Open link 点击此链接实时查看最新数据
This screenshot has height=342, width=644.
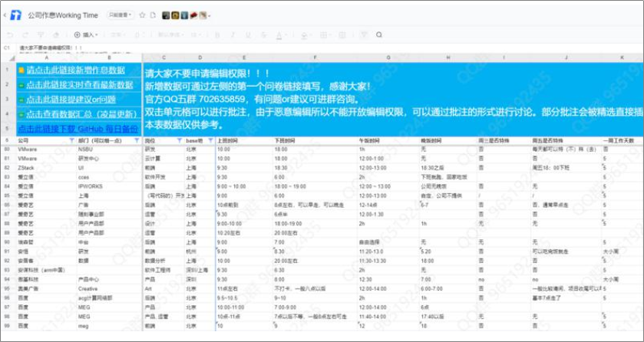pos(80,85)
